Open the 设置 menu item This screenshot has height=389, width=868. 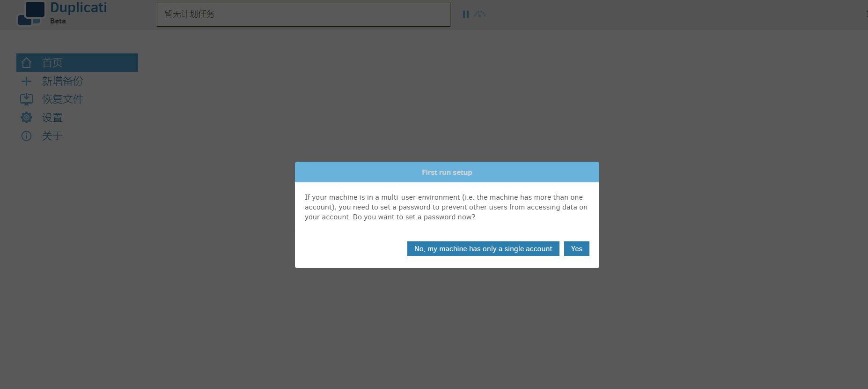click(52, 118)
